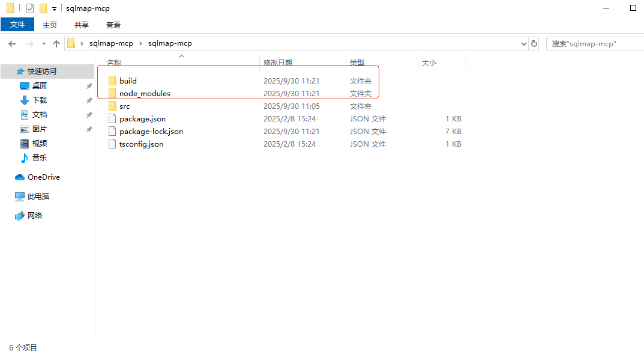This screenshot has width=644, height=354.
Task: Click the back navigation arrow
Action: point(12,44)
